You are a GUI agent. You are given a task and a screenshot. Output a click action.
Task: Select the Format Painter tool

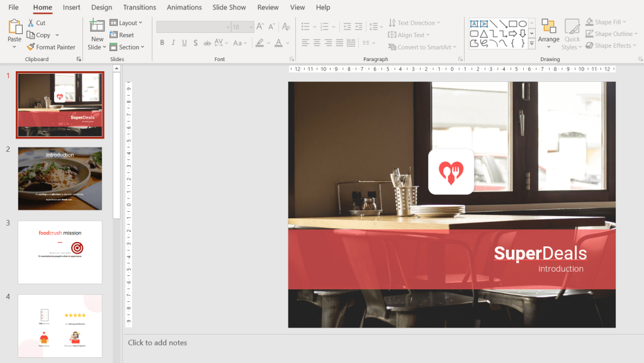pos(51,47)
